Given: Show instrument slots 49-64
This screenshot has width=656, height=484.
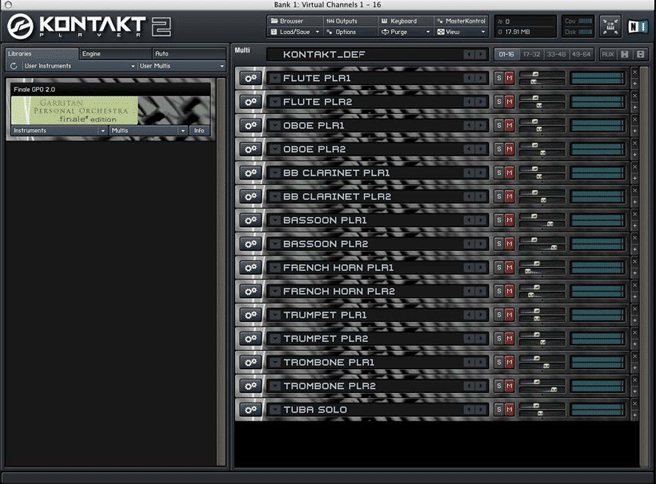Looking at the screenshot, I should click(581, 54).
